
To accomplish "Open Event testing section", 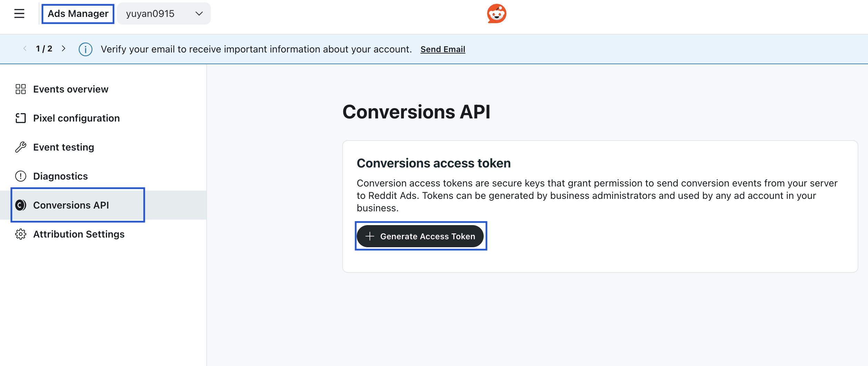I will coord(103,147).
